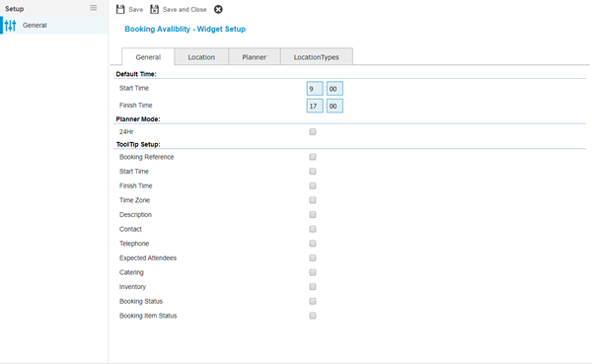Image resolution: width=592 pixels, height=364 pixels.
Task: Toggle the Booking Item Status checkbox
Action: (x=313, y=316)
